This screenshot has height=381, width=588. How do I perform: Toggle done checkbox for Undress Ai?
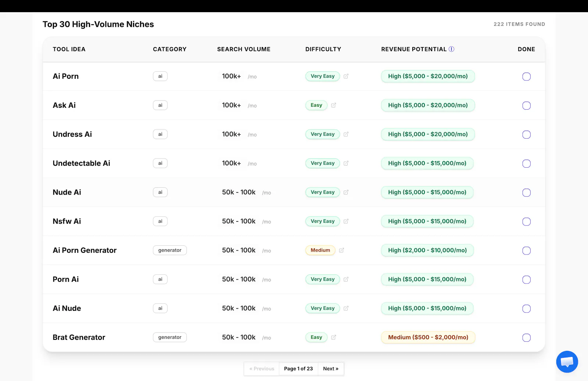(x=526, y=135)
